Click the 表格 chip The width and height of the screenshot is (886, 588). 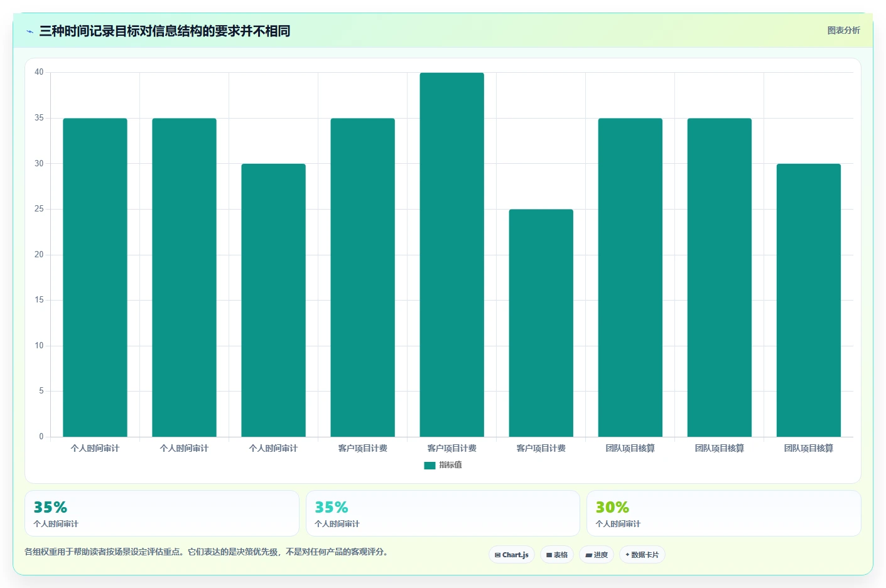pyautogui.click(x=557, y=555)
